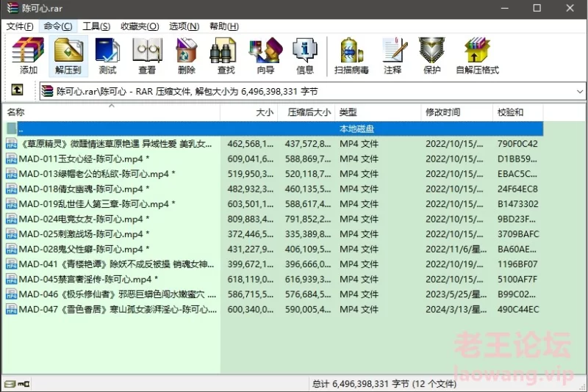Run the 测试 (Test) archive tool

(x=107, y=55)
